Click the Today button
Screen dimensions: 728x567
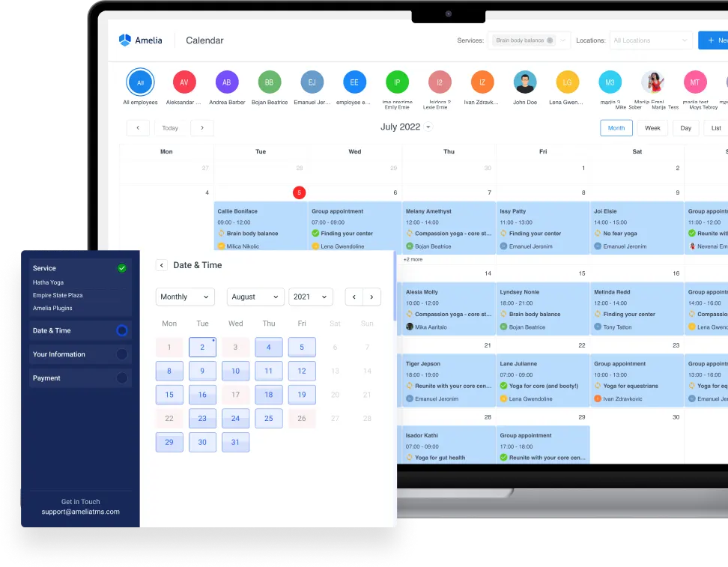(x=171, y=128)
